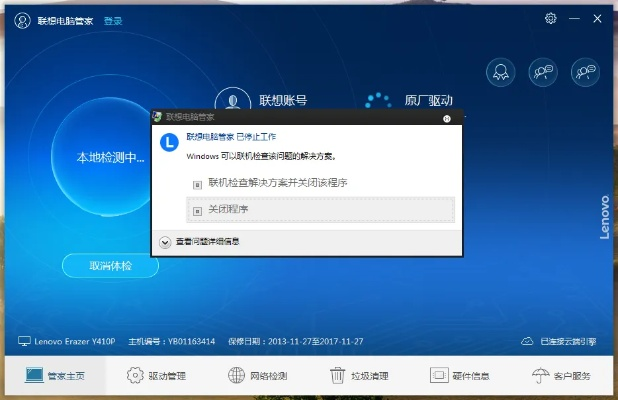Screen dimensions: 618x400
Task: Click the middle round customer chat icon
Action: (x=543, y=71)
